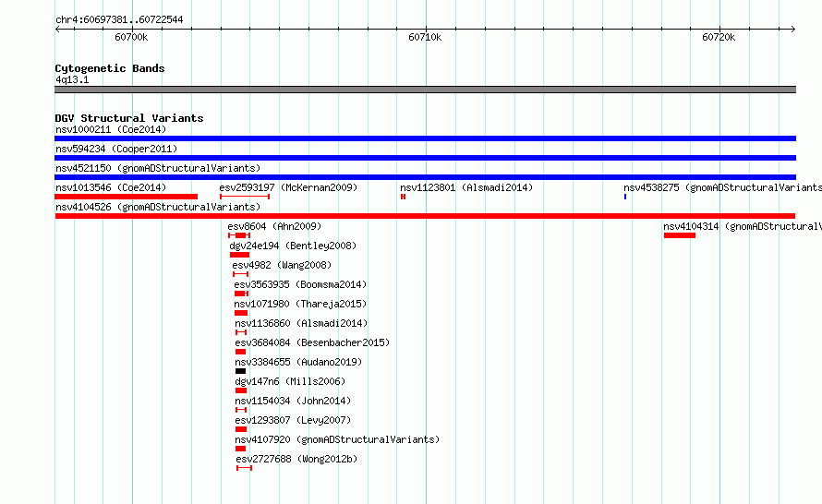Click the red interval glyph under nsv1154034
The width and height of the screenshot is (822, 504).
[x=241, y=410]
